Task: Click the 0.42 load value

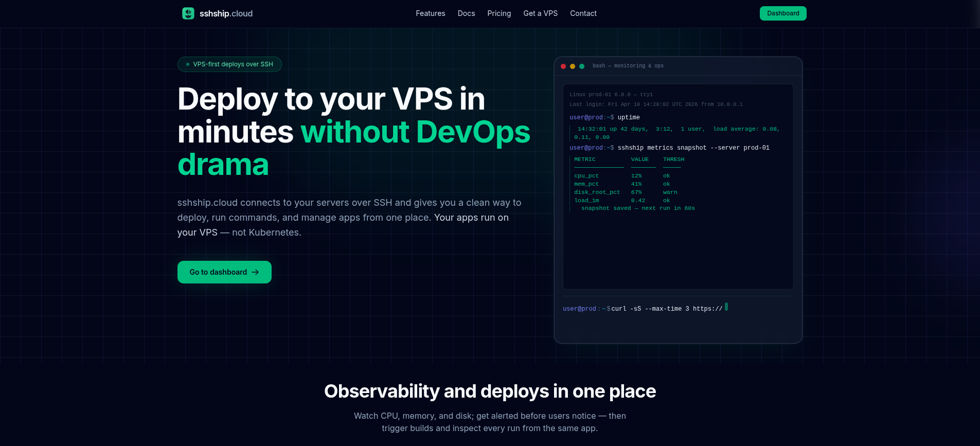Action: [x=638, y=201]
